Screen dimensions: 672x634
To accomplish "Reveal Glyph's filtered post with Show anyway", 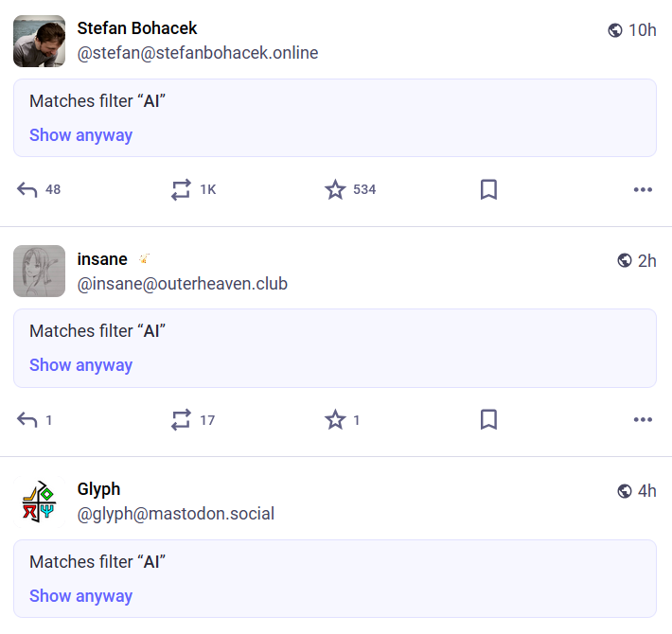I will 80,596.
